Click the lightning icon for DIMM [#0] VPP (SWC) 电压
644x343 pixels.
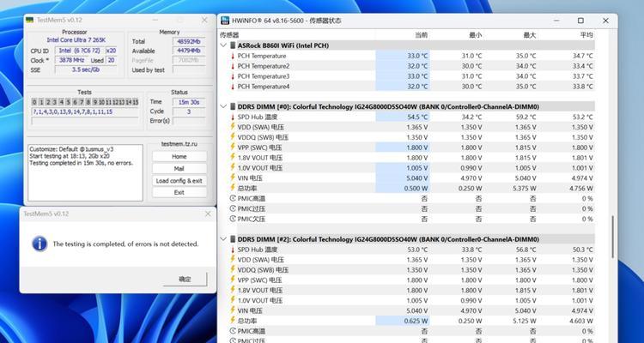coord(233,147)
